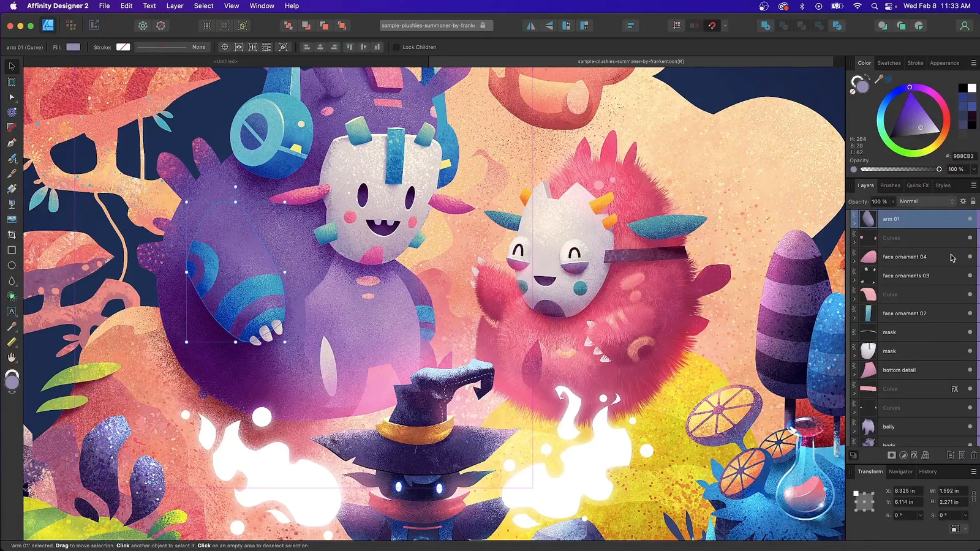980x551 pixels.
Task: Click the stroke color swatch in the context bar
Action: [123, 47]
